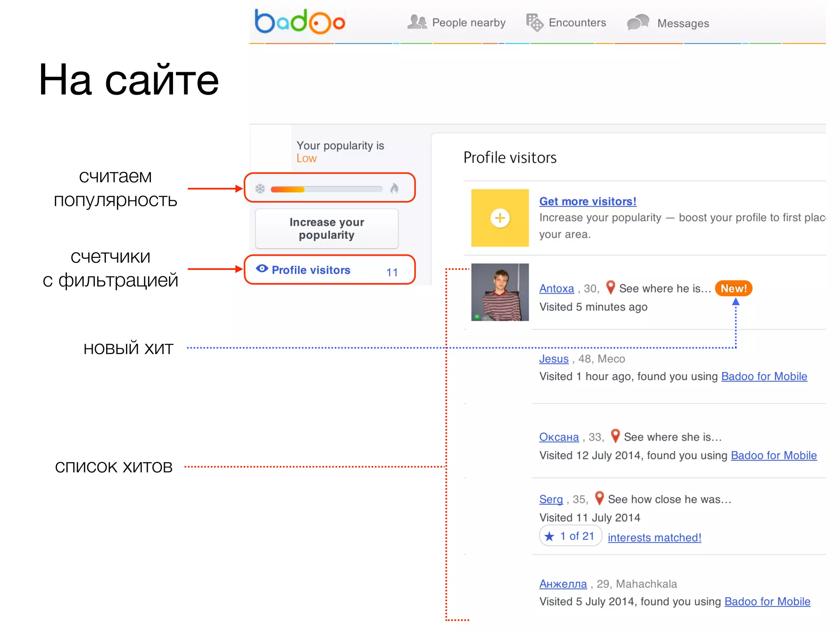Click Antoxa's profile photo

tap(500, 292)
